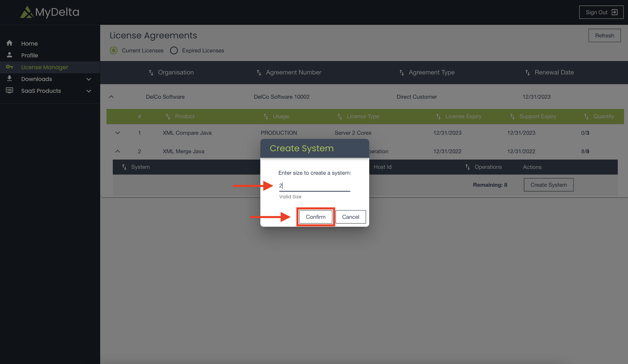Sort by Organisation column arrows icon
The image size is (628, 364).
(151, 73)
